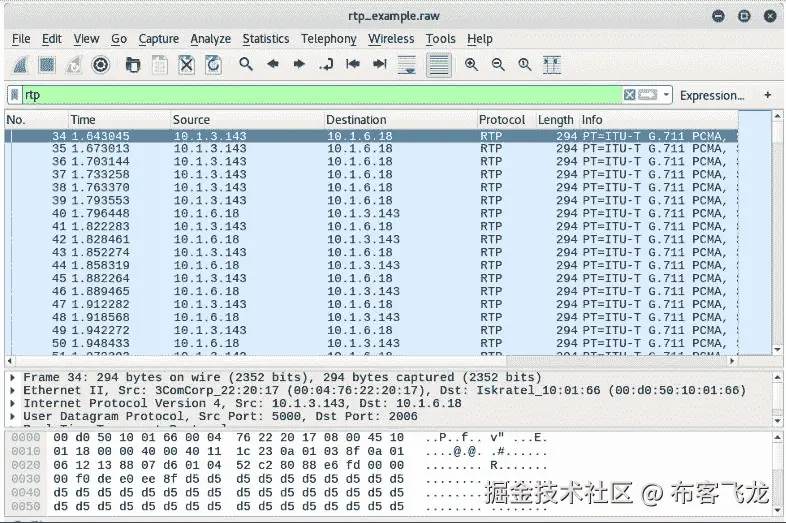The height and width of the screenshot is (523, 786).
Task: Find a packet with the magnifier icon
Action: 246,64
